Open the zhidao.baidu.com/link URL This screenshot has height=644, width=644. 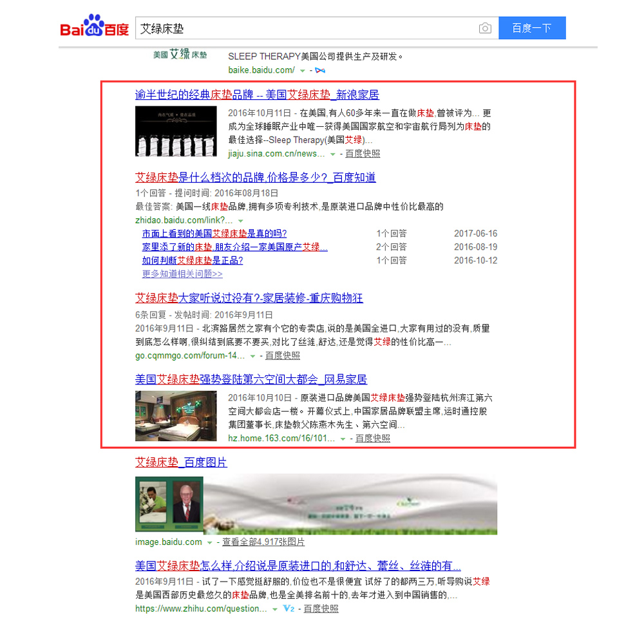184,220
